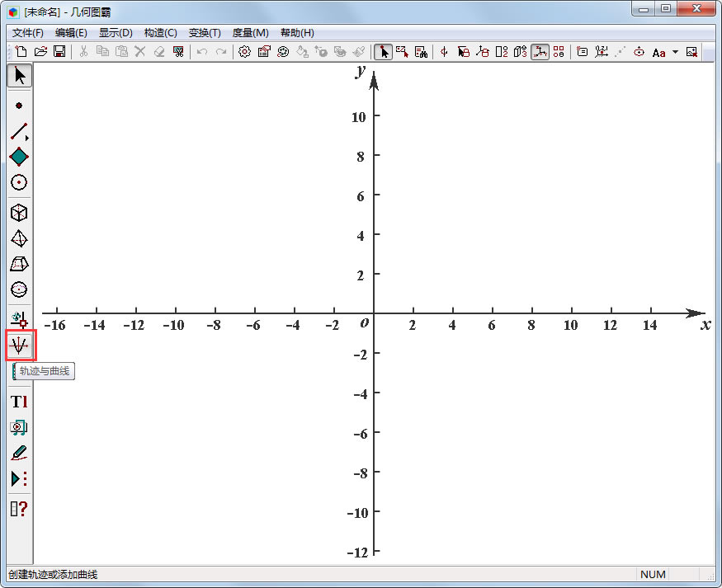This screenshot has height=588, width=722.
Task: Select the point tool in left toolbar
Action: 19,106
